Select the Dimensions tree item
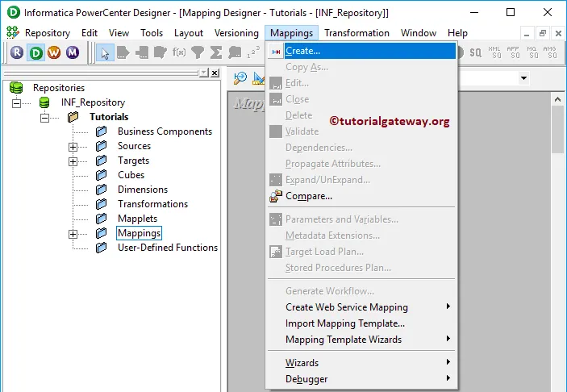Viewport: 567px width, 392px height. [x=143, y=190]
